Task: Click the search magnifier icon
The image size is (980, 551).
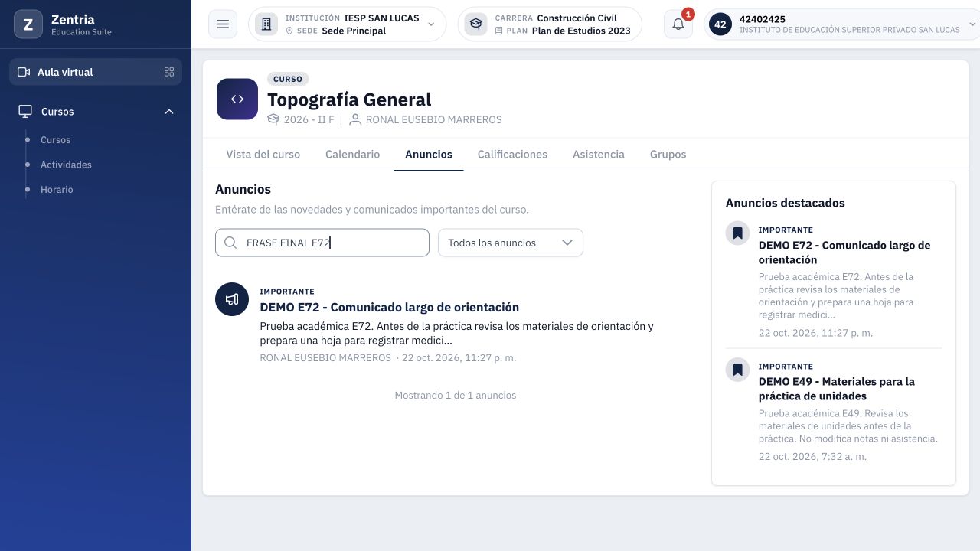Action: pyautogui.click(x=230, y=243)
